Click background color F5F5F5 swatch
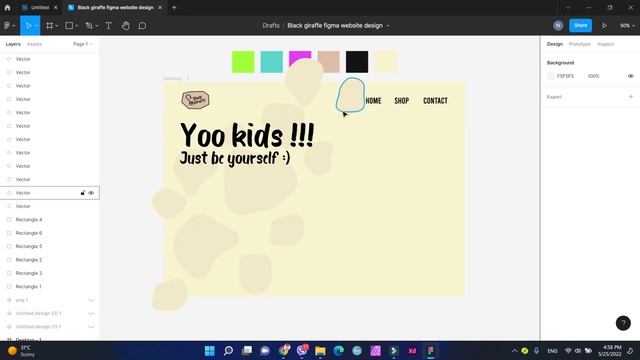 551,76
